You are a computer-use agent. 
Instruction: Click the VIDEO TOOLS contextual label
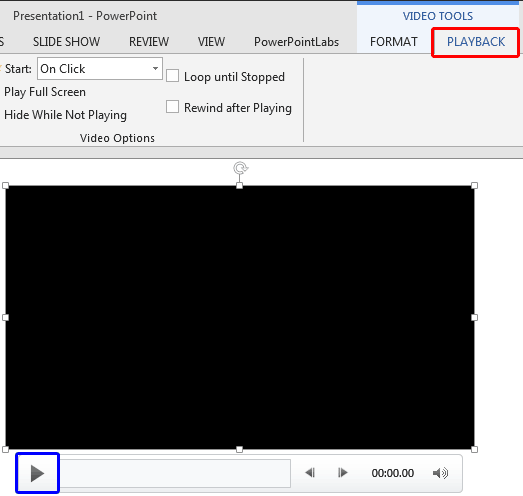coord(438,16)
